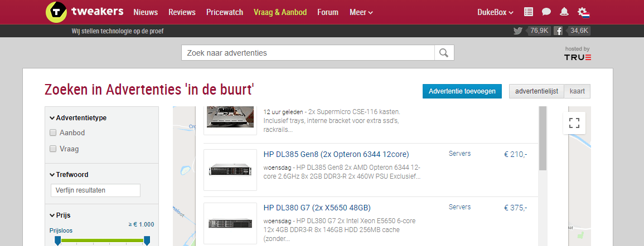Click the Facebook icon
Viewport: 644px width, 246px height.
tap(558, 31)
